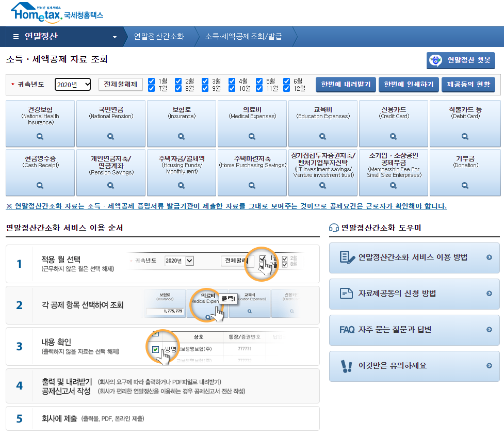504x437 pixels.
Task: Click magnifier icon in 건강보험 tile
Action: pyautogui.click(x=40, y=136)
